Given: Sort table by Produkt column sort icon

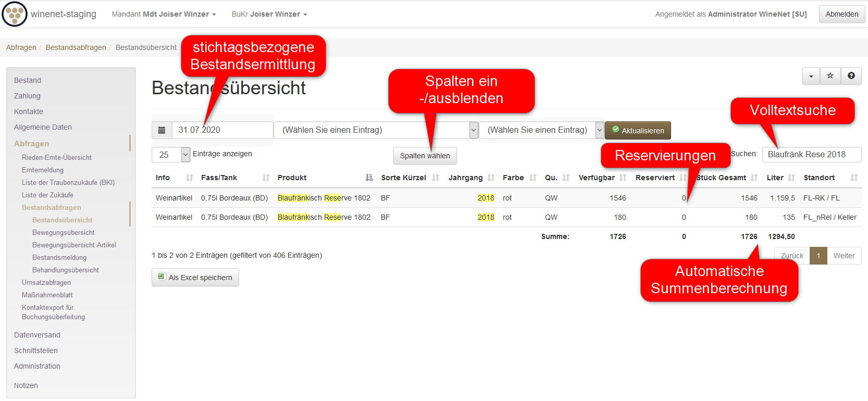Looking at the screenshot, I should tap(369, 178).
